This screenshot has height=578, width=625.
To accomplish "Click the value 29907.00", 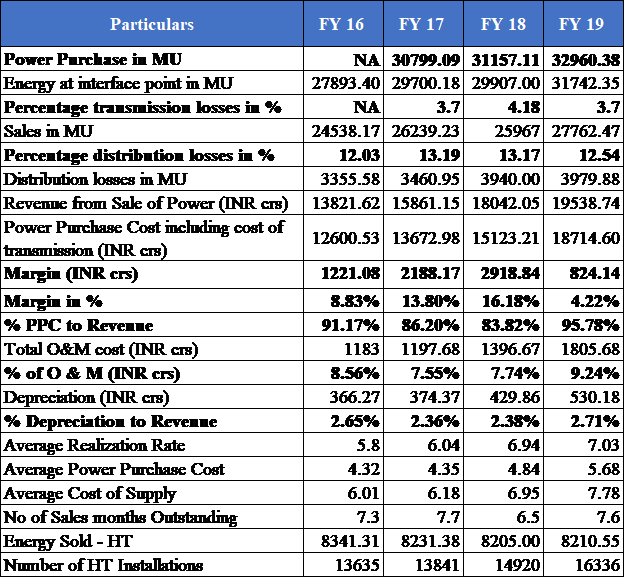I will click(x=506, y=84).
